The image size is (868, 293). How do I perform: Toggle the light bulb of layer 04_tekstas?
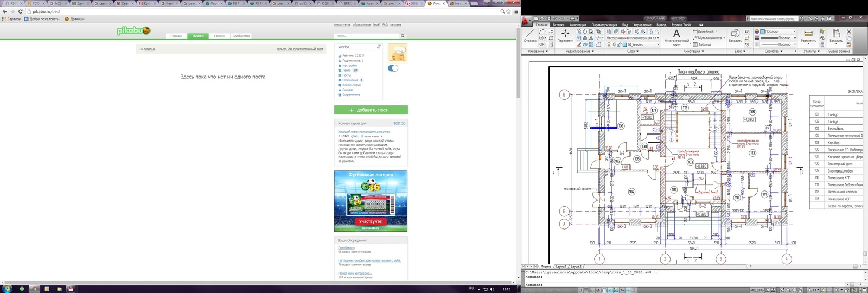pos(609,44)
